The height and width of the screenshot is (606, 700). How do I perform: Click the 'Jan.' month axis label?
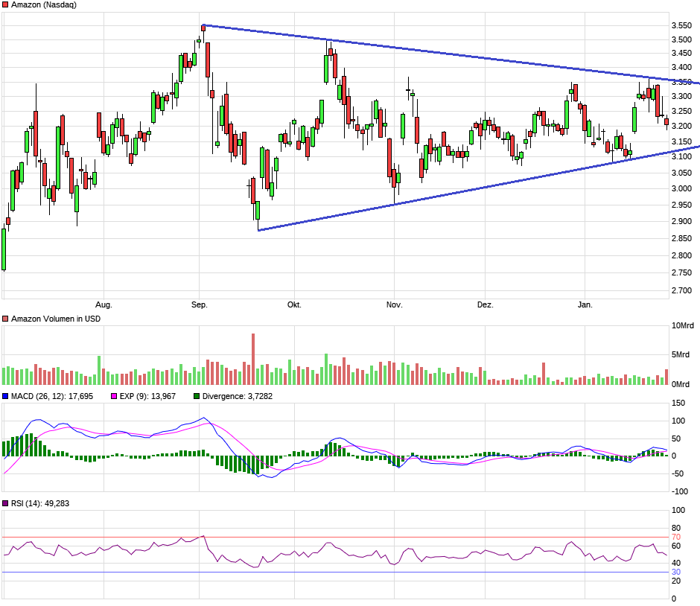point(585,304)
